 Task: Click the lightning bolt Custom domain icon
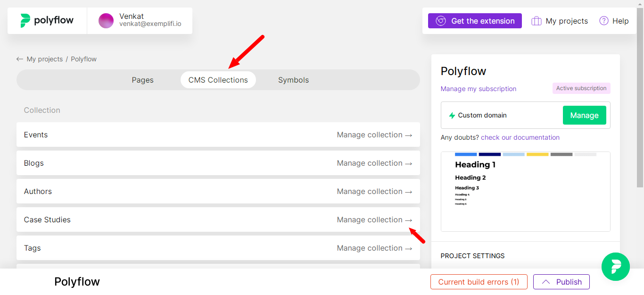452,115
